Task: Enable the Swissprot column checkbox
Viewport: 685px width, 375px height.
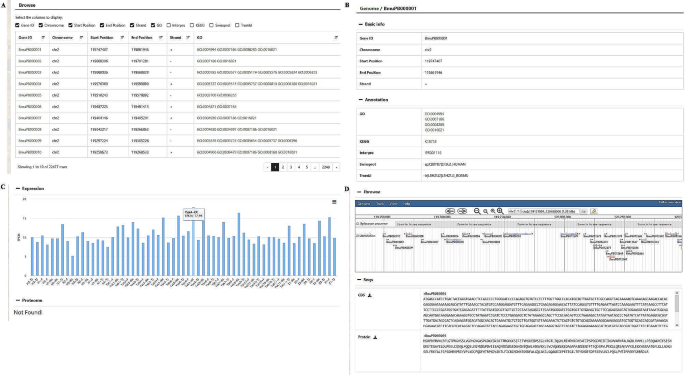Action: tap(211, 25)
